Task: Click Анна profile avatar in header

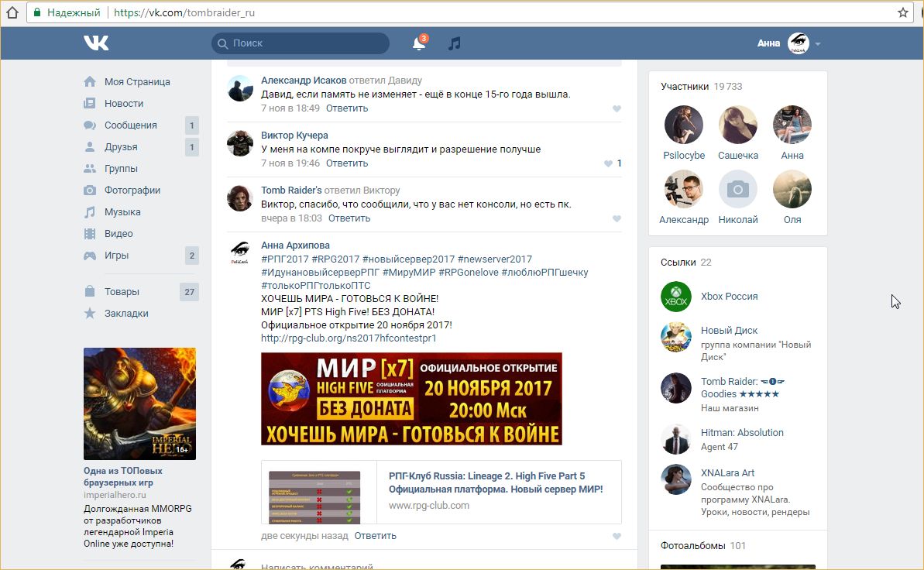Action: pyautogui.click(x=799, y=43)
